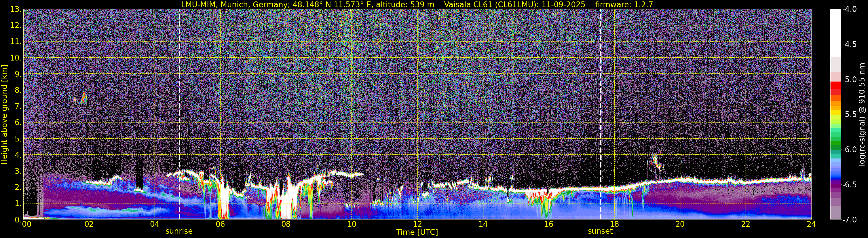The height and width of the screenshot is (238, 868).
Task: Click the "sunset" label below the time axis
Action: (x=600, y=231)
